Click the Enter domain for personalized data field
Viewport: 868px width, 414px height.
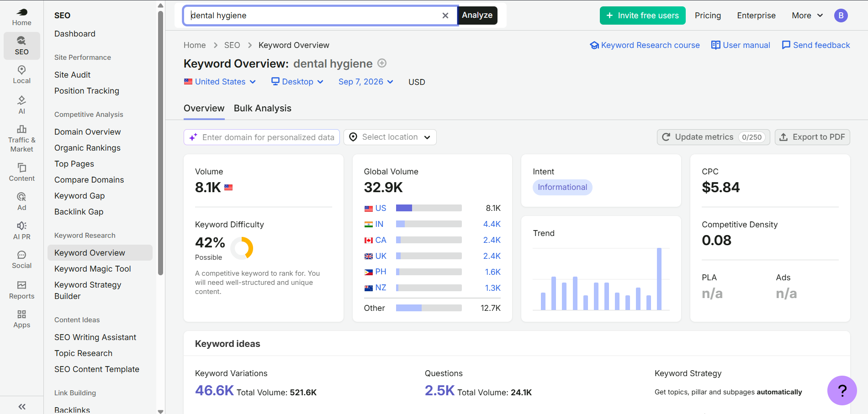click(x=262, y=137)
